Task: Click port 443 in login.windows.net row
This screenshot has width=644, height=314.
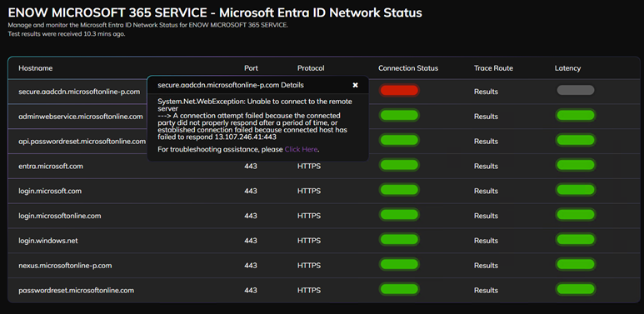Action: (x=251, y=241)
